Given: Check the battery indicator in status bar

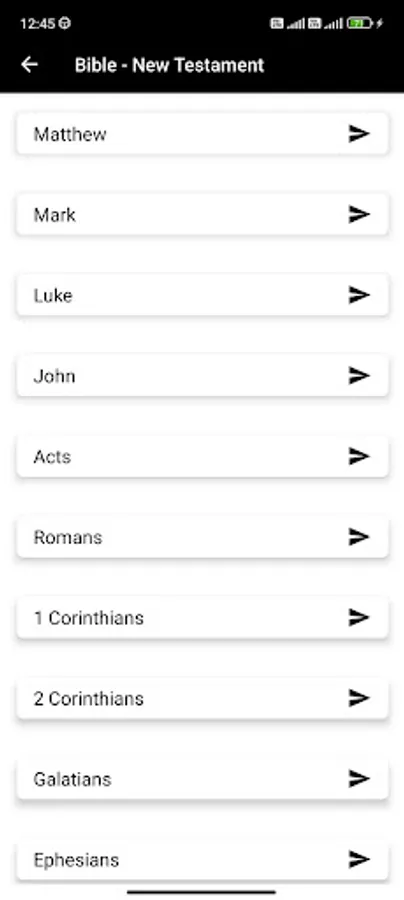Looking at the screenshot, I should [360, 24].
